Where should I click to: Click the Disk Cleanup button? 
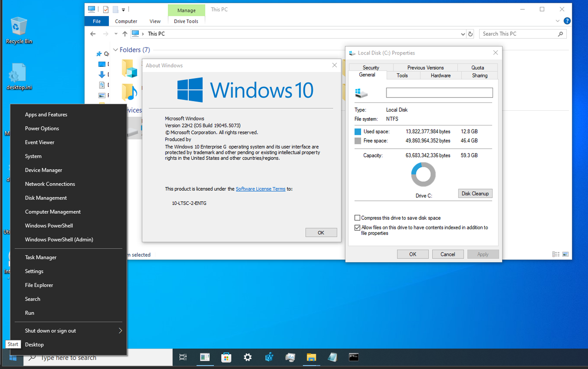[475, 194]
